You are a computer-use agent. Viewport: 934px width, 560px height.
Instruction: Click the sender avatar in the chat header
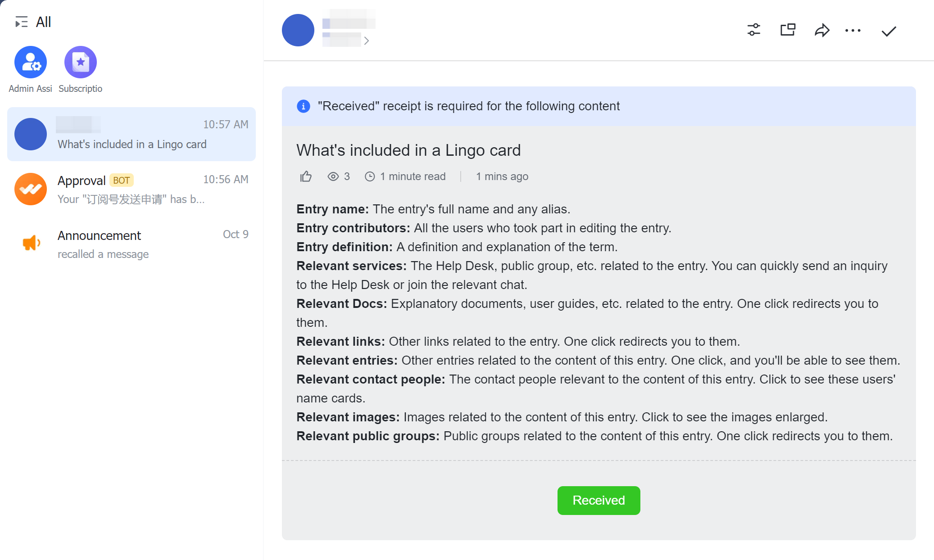pyautogui.click(x=297, y=30)
